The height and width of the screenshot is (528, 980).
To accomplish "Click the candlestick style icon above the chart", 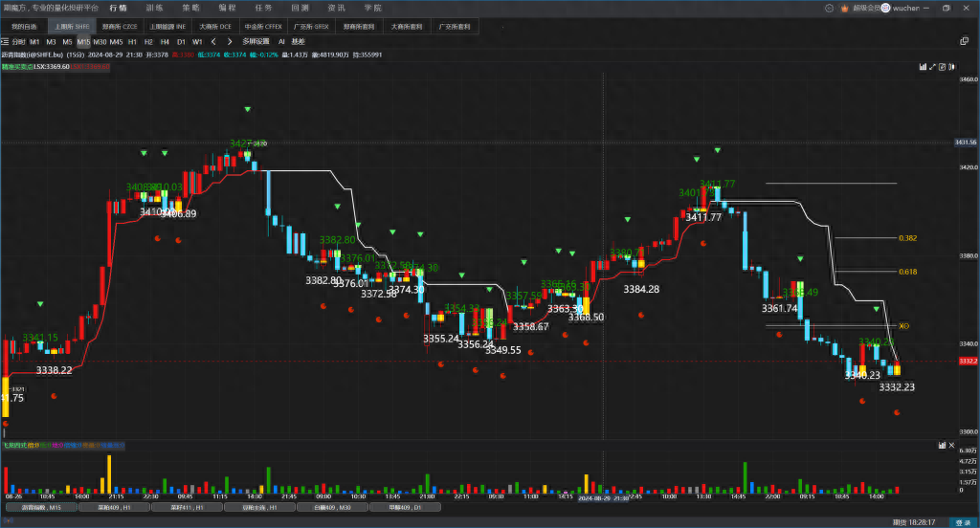I will (951, 67).
